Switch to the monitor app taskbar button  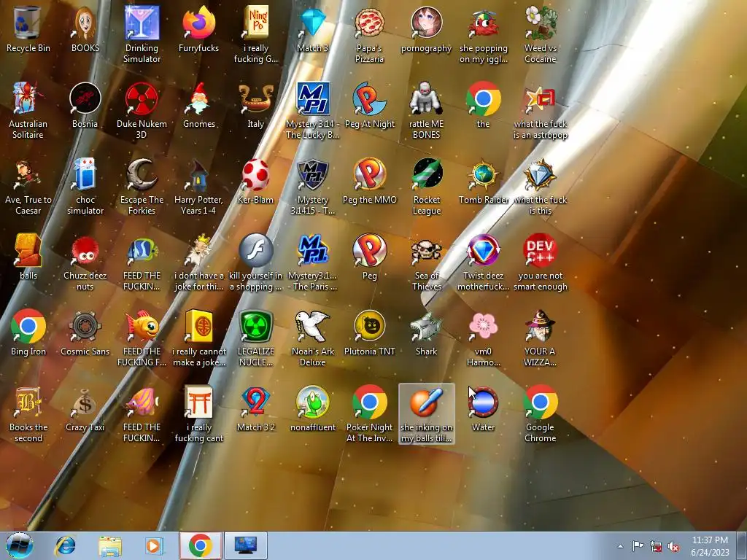(x=246, y=545)
